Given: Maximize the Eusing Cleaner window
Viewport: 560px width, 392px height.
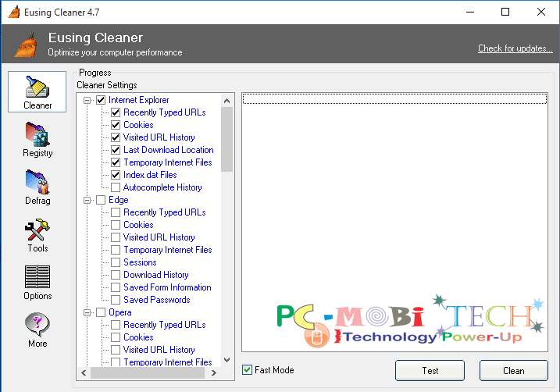Looking at the screenshot, I should tap(505, 12).
